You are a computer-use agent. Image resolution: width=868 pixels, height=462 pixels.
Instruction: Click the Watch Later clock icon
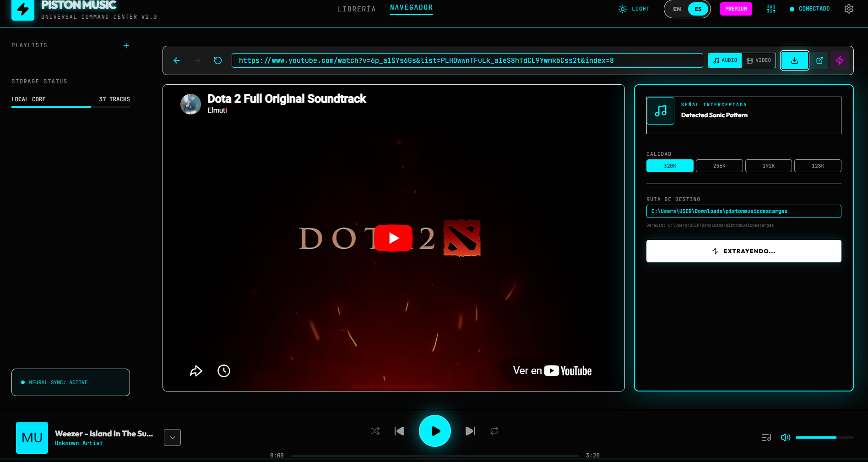[224, 371]
